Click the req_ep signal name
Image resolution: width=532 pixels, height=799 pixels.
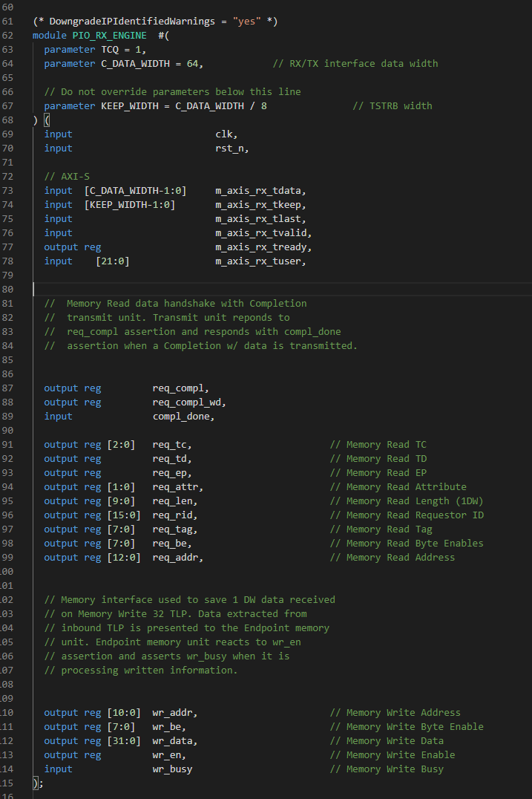click(x=169, y=473)
